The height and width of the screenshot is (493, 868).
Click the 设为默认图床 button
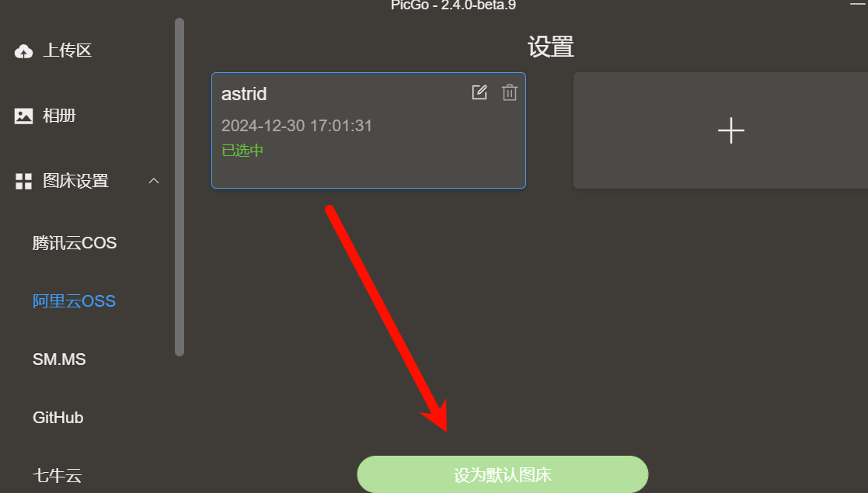coord(503,474)
